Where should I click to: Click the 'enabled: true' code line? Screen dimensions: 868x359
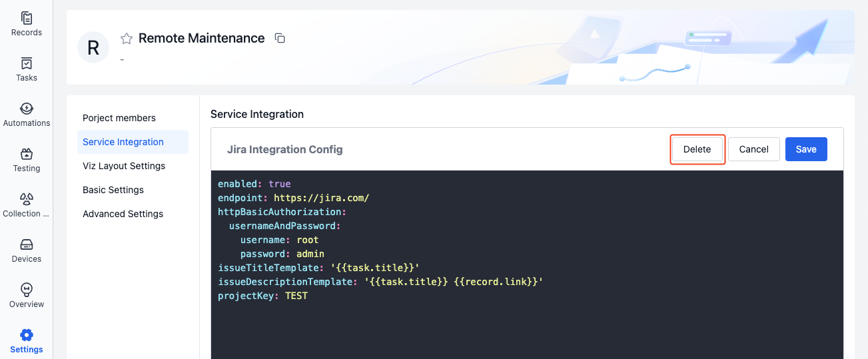[254, 184]
